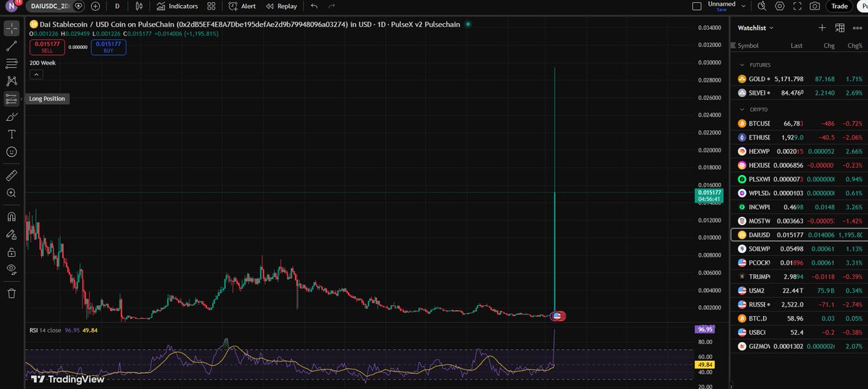868x389 pixels.
Task: Select the ruler measure tool
Action: click(12, 175)
